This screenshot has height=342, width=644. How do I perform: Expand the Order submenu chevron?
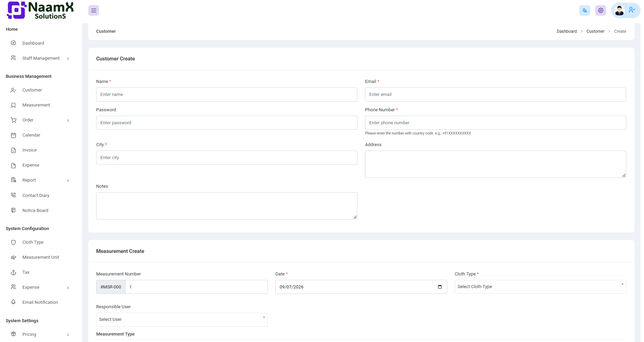(68, 120)
